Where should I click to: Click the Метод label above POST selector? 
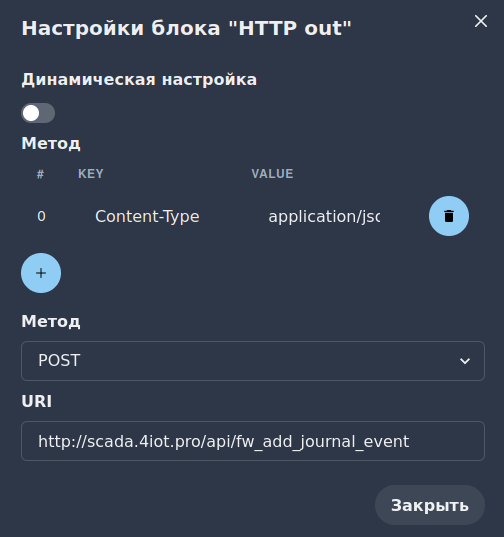pos(51,321)
